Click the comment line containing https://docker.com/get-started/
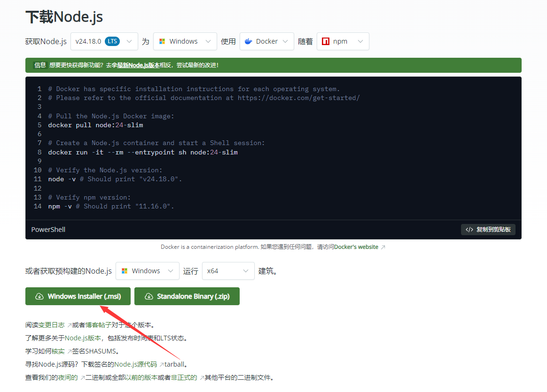 (204, 98)
